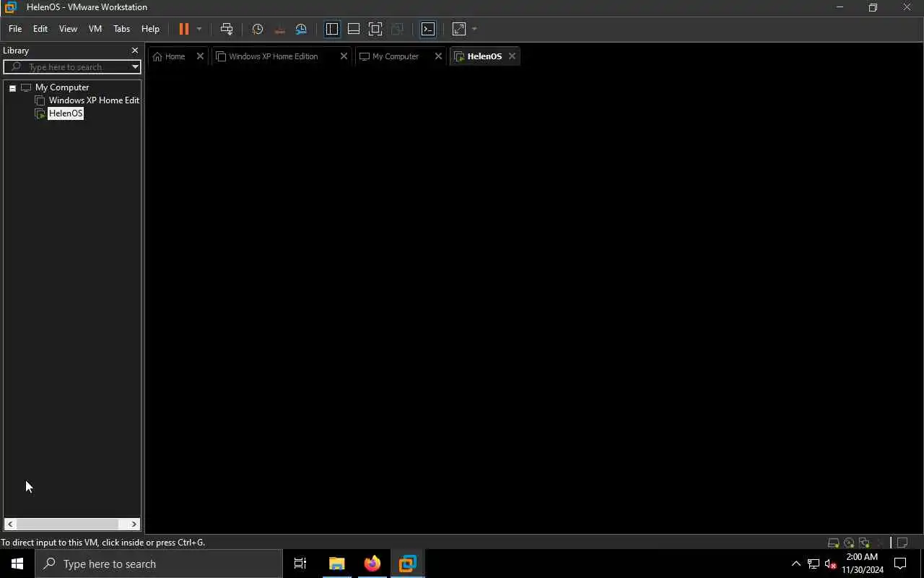The width and height of the screenshot is (924, 578).
Task: Open the Help menu
Action: point(150,29)
